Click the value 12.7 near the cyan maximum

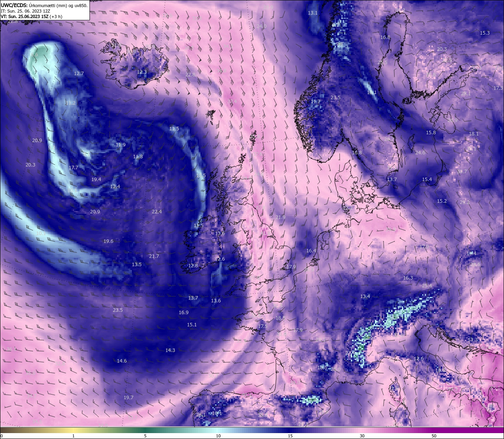79,74
